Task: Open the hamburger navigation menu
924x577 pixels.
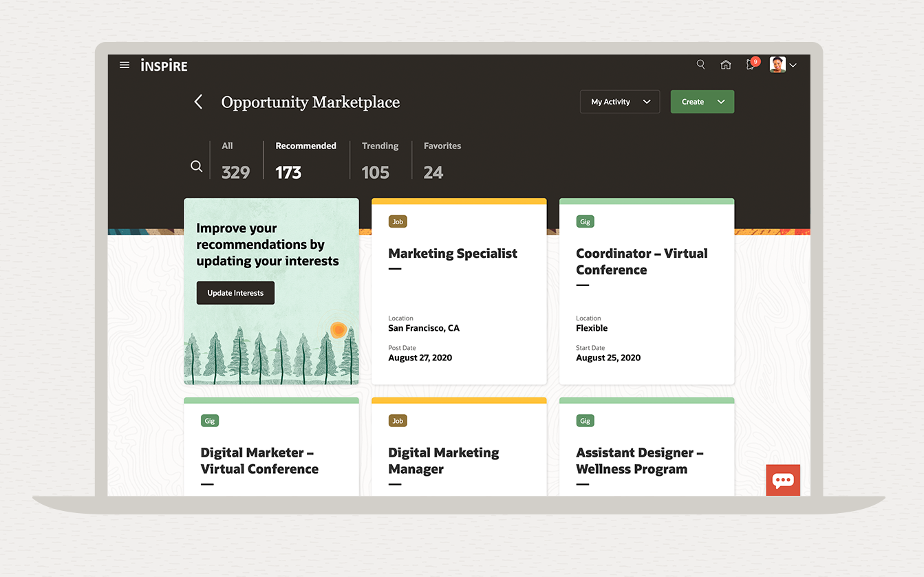Action: 125,65
